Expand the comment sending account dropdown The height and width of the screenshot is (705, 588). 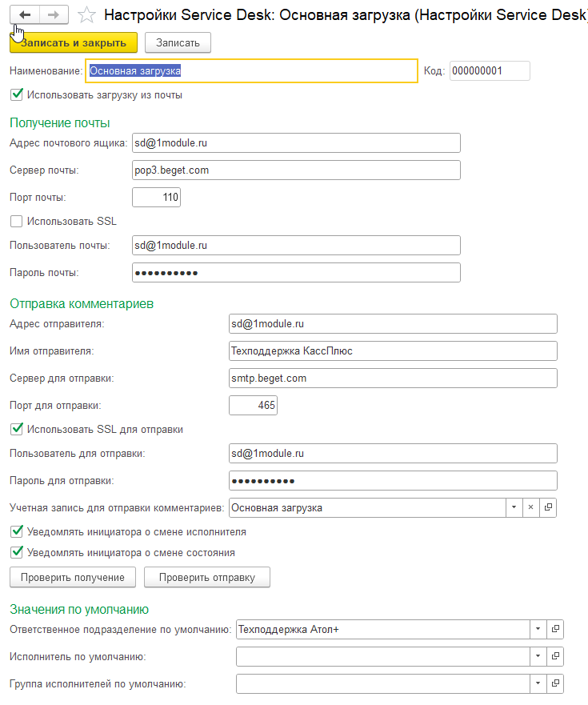pos(514,507)
